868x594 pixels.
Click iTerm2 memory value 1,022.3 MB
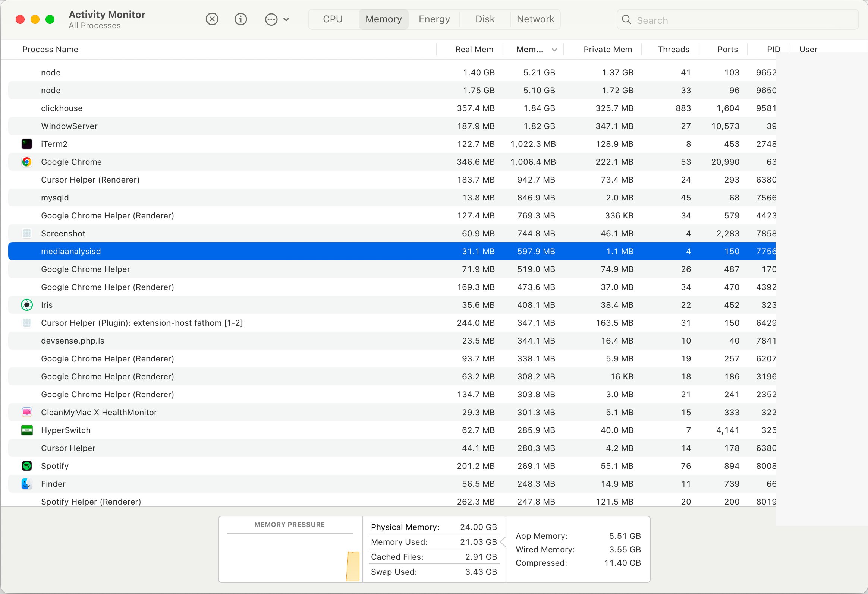pos(533,144)
